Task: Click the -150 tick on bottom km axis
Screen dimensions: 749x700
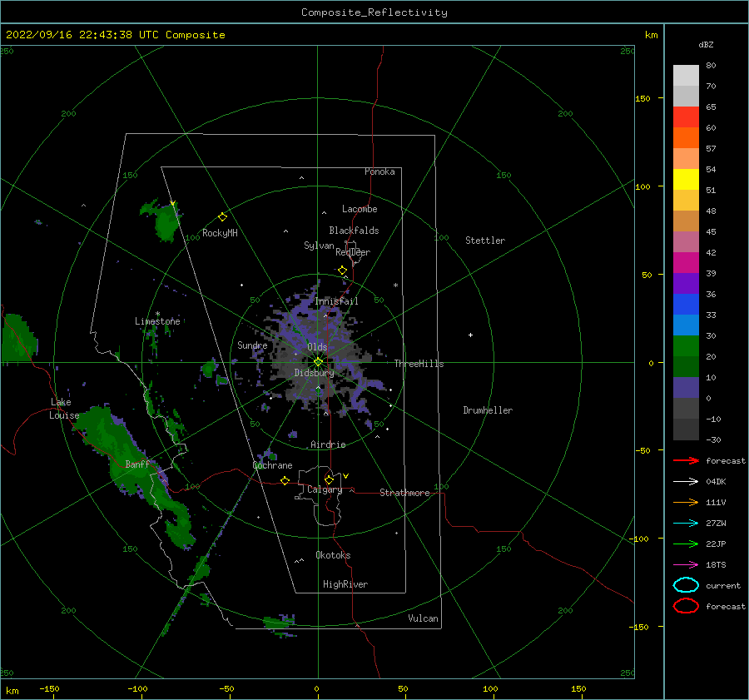Action: pyautogui.click(x=49, y=688)
